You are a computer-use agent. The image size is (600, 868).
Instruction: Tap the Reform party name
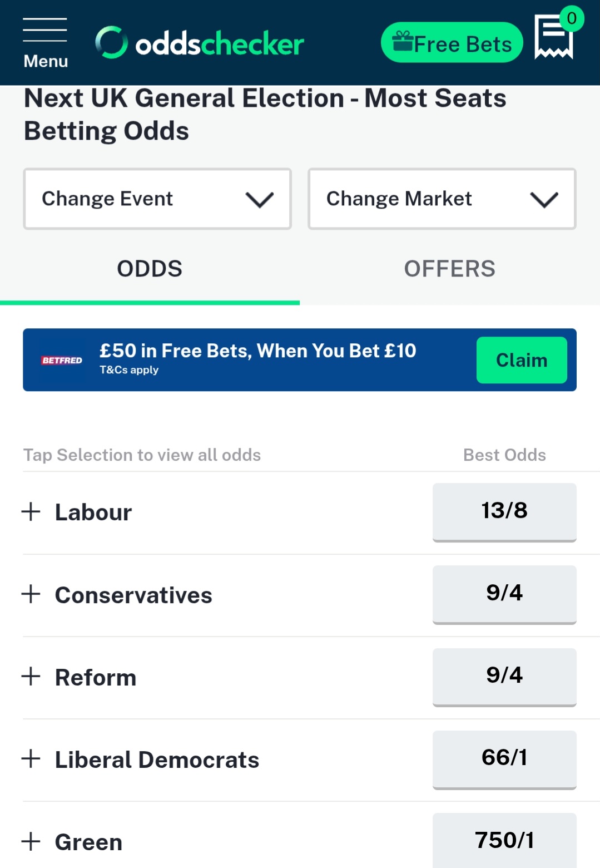pyautogui.click(x=96, y=677)
